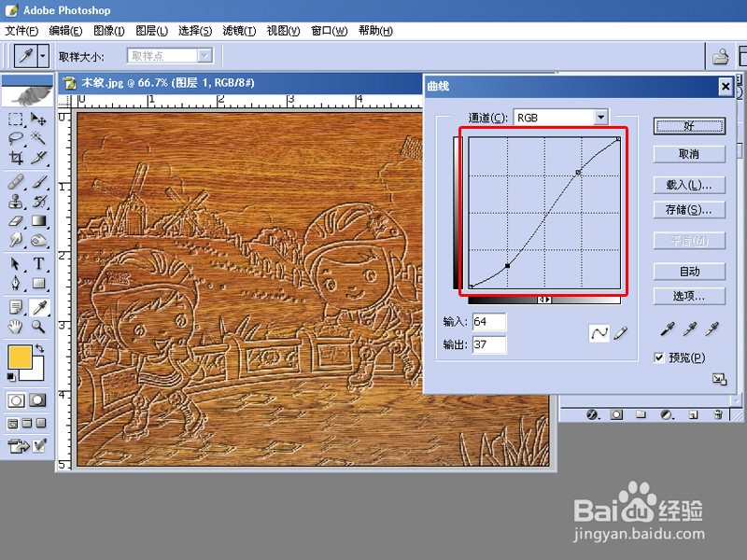Select the Lasso tool
The image size is (747, 560).
16,138
